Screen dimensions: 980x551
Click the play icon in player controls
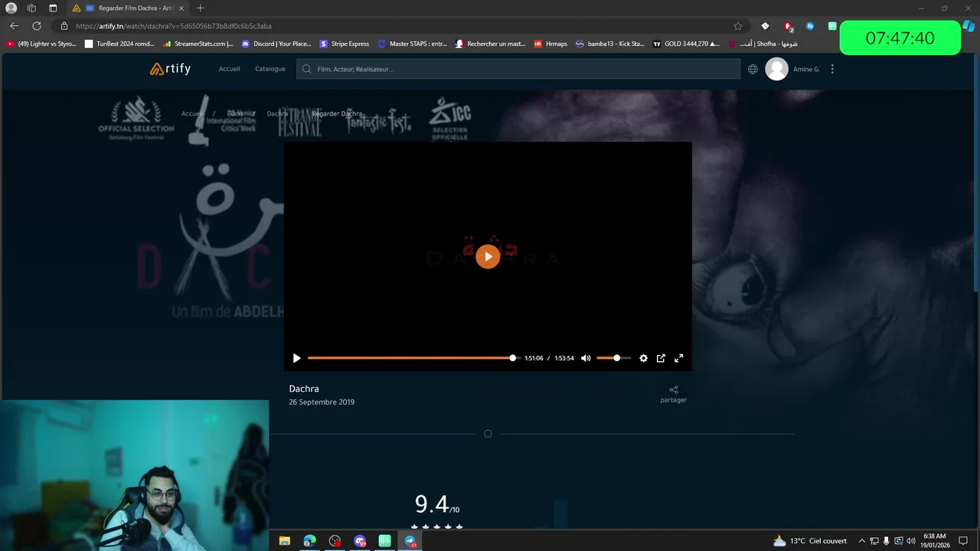click(x=297, y=358)
